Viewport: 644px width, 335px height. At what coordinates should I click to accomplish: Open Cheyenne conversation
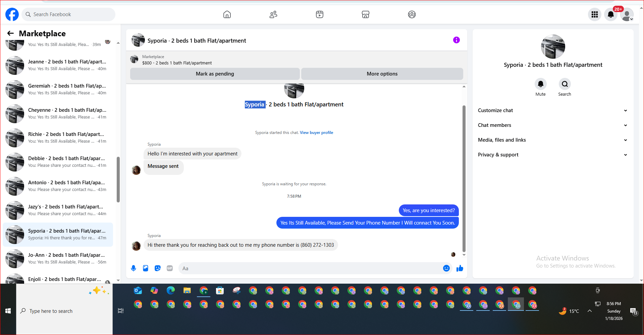58,113
